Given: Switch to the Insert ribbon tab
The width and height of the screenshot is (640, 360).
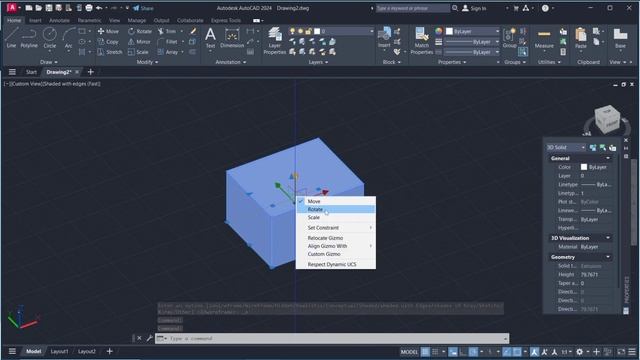Looking at the screenshot, I should tap(35, 20).
